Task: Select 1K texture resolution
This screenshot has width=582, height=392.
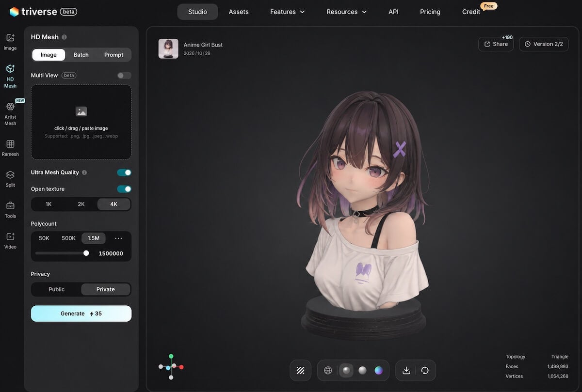Action: coord(48,204)
